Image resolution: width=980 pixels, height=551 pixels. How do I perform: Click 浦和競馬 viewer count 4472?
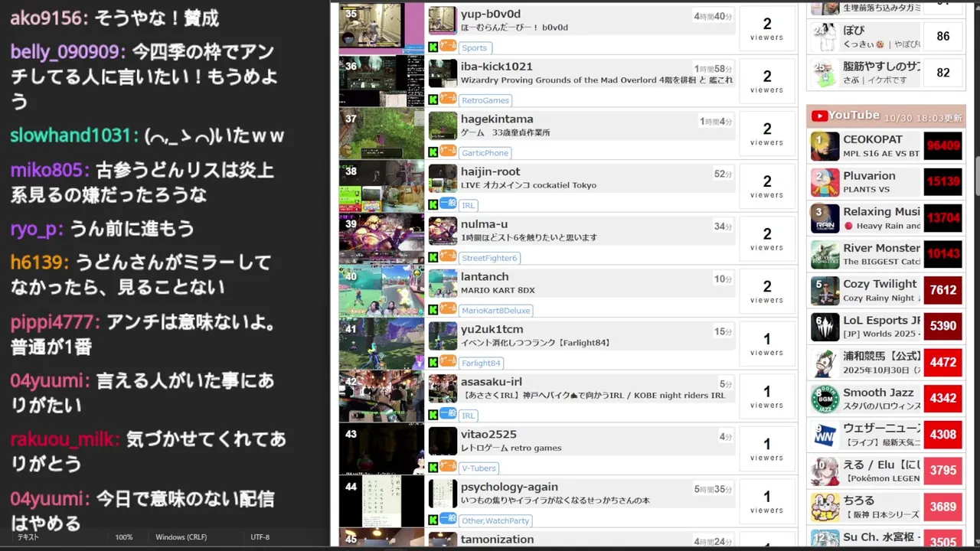click(942, 363)
